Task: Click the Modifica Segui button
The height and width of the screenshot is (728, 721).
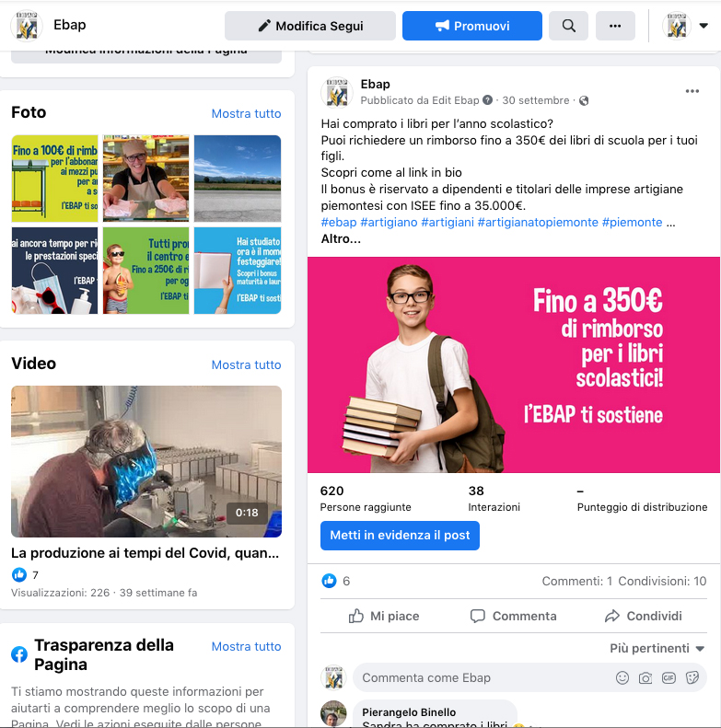Action: pos(310,26)
